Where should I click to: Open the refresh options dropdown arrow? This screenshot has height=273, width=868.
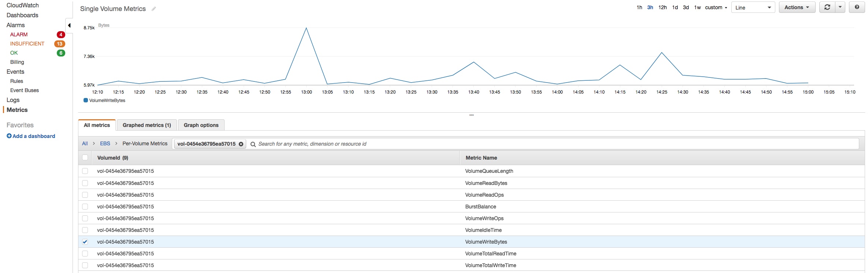[840, 7]
